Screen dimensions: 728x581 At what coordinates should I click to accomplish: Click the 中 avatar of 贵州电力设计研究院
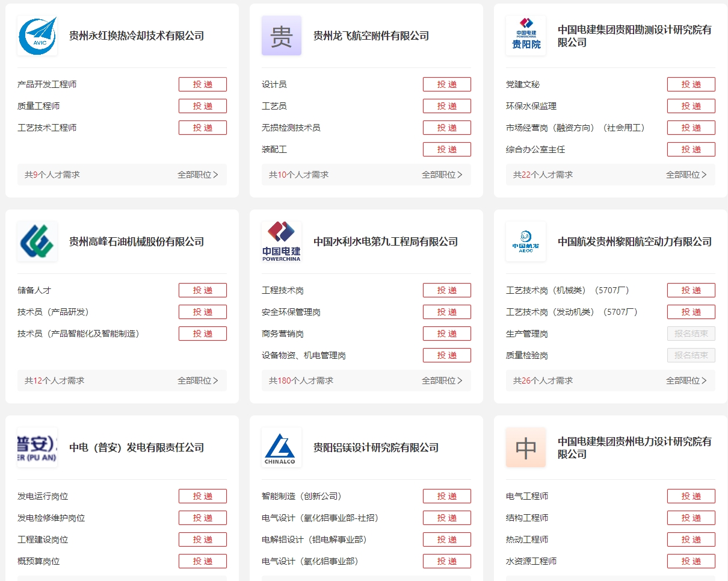click(526, 448)
